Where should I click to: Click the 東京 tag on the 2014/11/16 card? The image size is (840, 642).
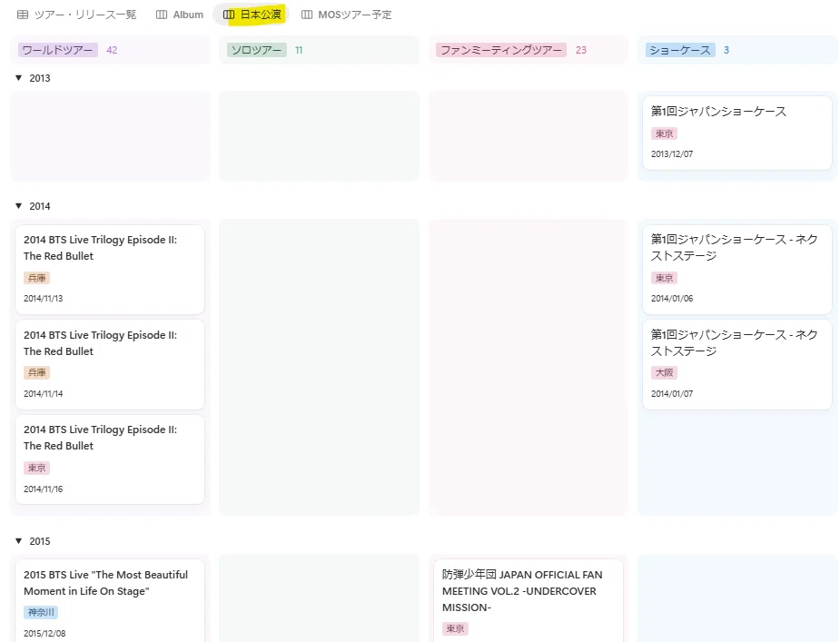point(37,468)
